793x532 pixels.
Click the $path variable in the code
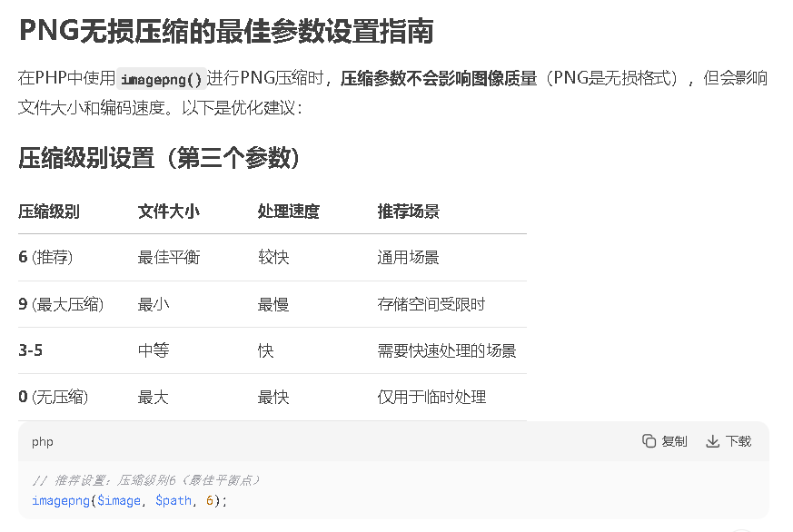(173, 500)
